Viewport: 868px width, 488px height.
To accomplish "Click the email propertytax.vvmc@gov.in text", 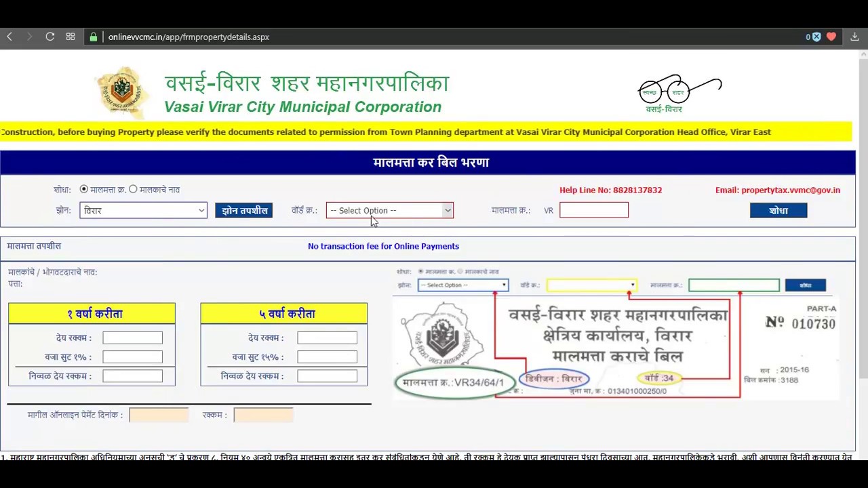I will pos(778,190).
